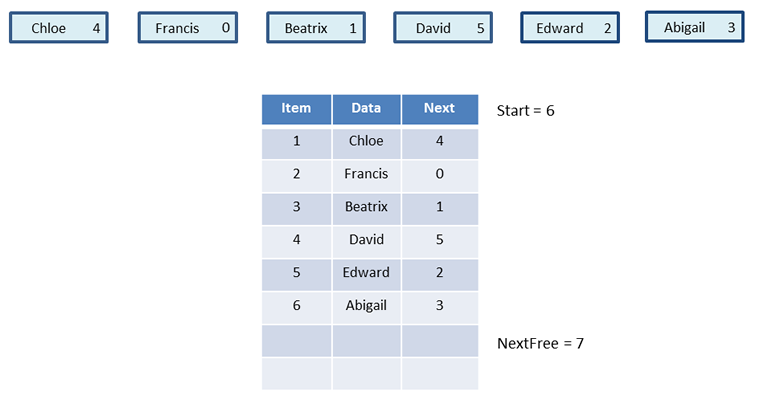Select the Chloe cell in table
This screenshot has width=768, height=396.
pos(366,143)
